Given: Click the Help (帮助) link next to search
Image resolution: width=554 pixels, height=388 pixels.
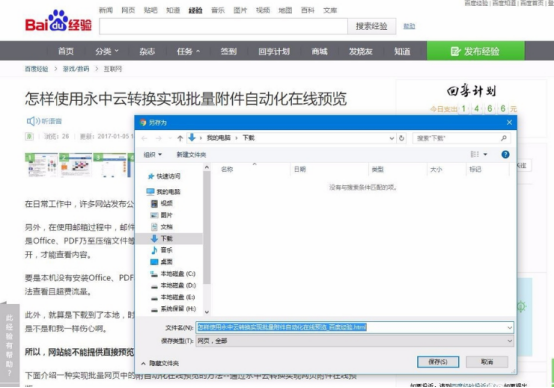Looking at the screenshot, I should 409,26.
